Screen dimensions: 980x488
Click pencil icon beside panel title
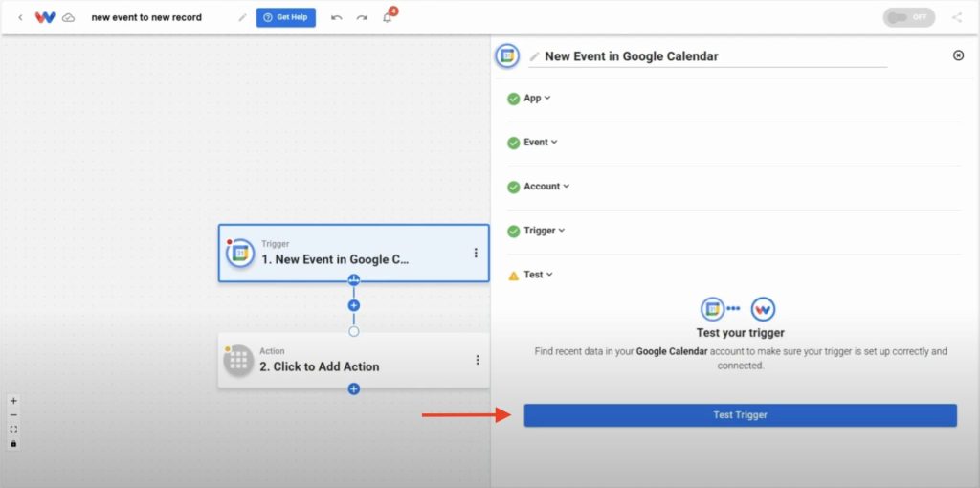click(x=534, y=56)
